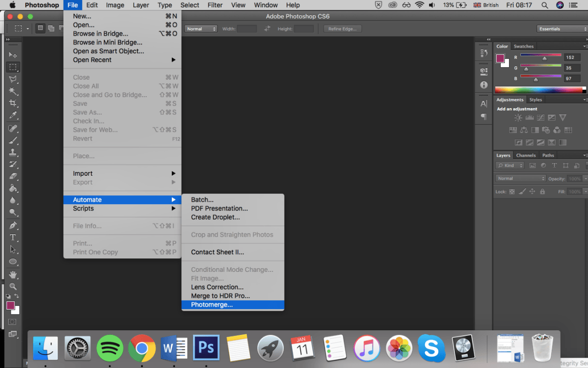Toggle lock image pixels brush icon
Image resolution: width=588 pixels, height=368 pixels.
[x=522, y=192]
